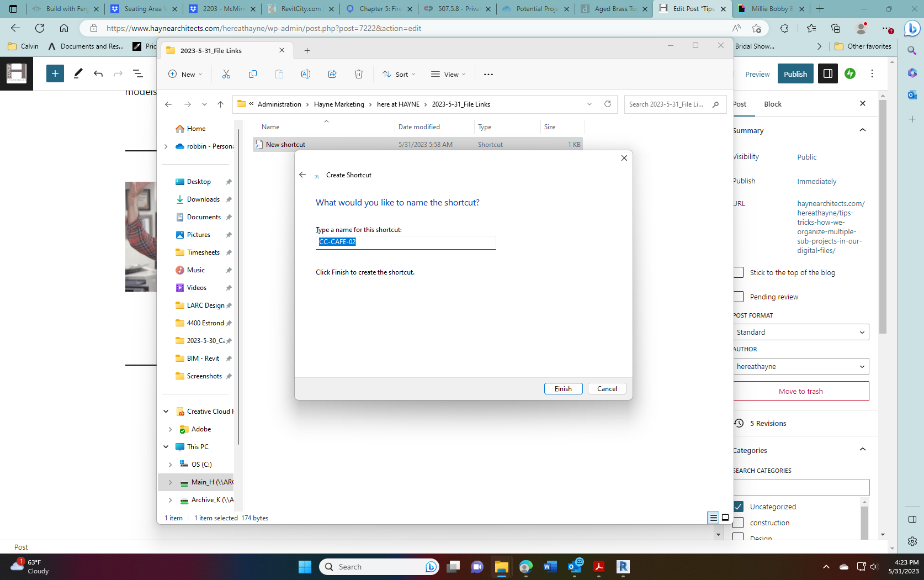Click the Refresh icon beside address bar
Viewport: 924px width, 580px height.
point(608,104)
